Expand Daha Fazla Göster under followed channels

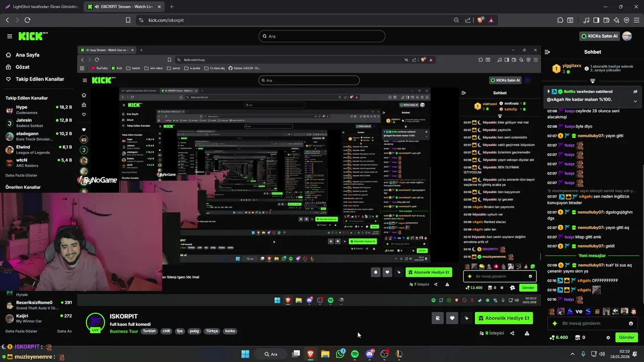(x=21, y=175)
